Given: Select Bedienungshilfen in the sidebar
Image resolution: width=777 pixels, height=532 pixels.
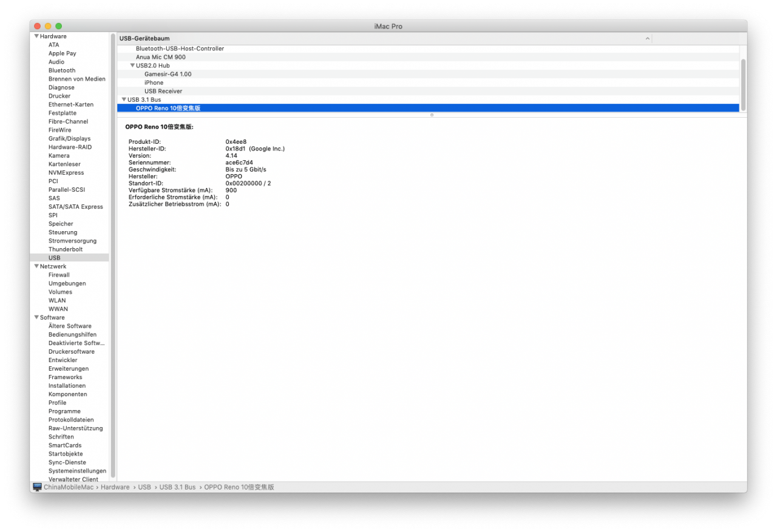Looking at the screenshot, I should [72, 334].
